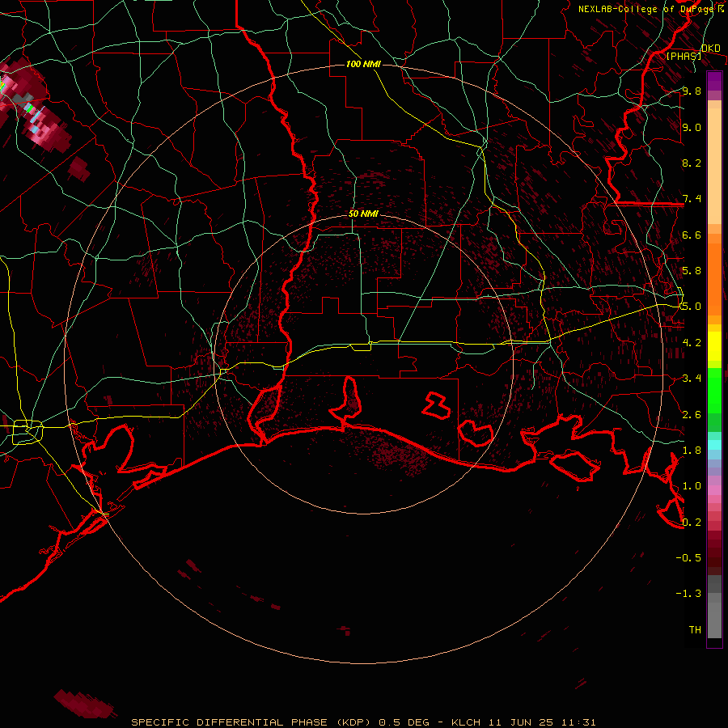Click the 9.8 value on the color scale
Screen dimensions: 728x728
coord(692,91)
